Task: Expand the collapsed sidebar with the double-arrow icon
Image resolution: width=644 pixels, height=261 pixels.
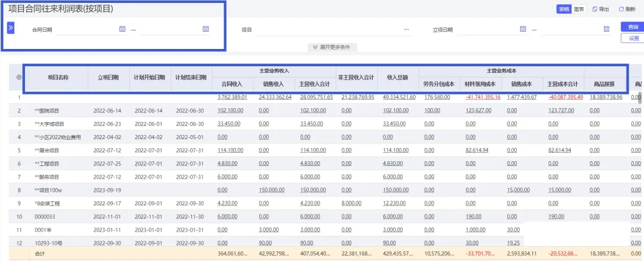Action: click(x=11, y=28)
